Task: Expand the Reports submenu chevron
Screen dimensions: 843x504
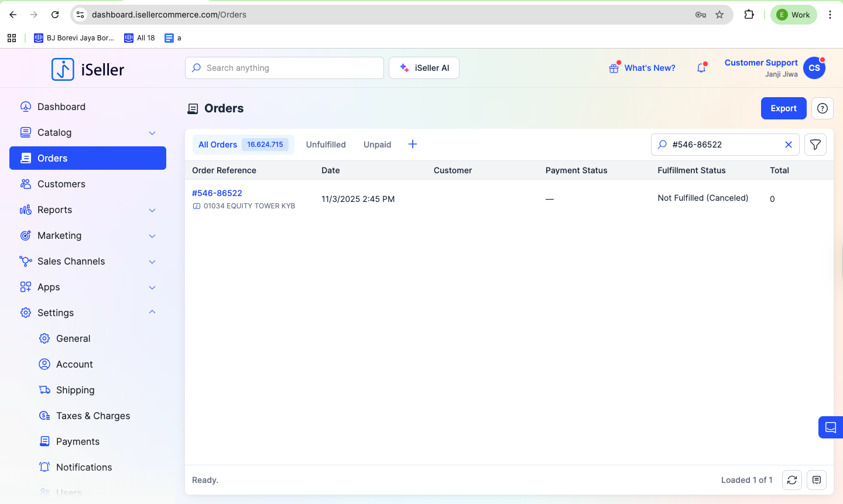Action: [152, 210]
